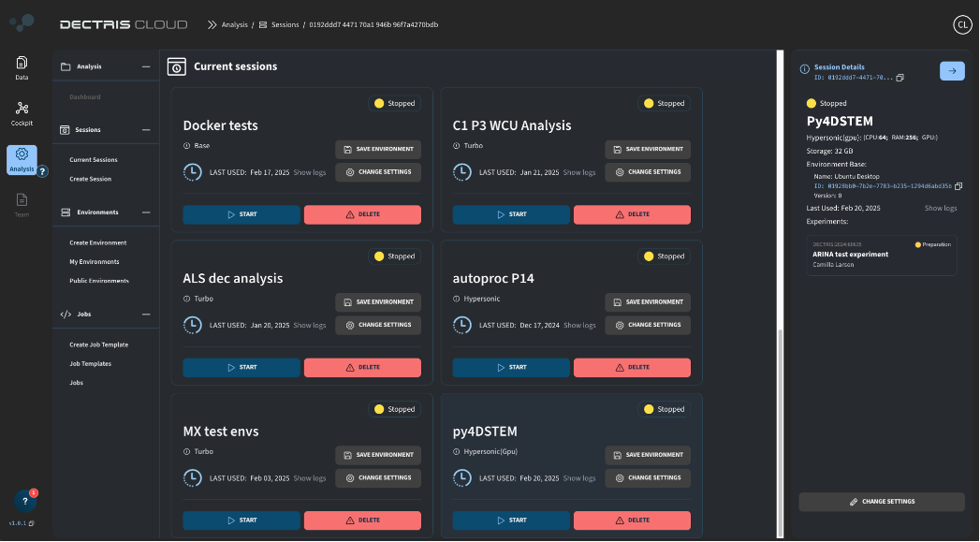
Task: Open the ARINA test experiment card
Action: (881, 255)
